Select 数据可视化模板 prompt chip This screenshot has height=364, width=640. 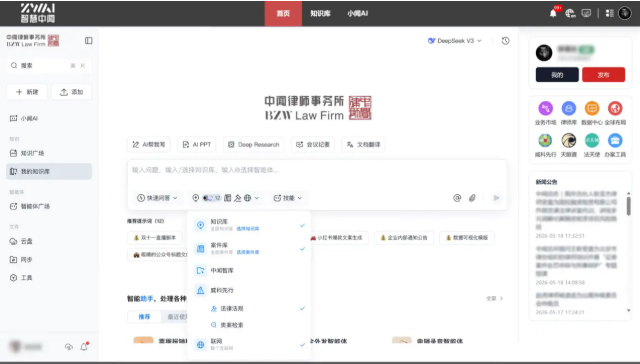click(x=467, y=237)
